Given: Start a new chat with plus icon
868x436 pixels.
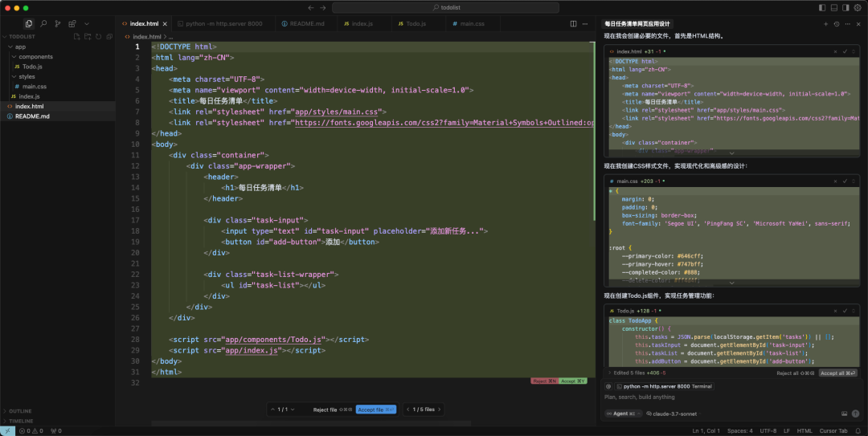Looking at the screenshot, I should tap(825, 24).
